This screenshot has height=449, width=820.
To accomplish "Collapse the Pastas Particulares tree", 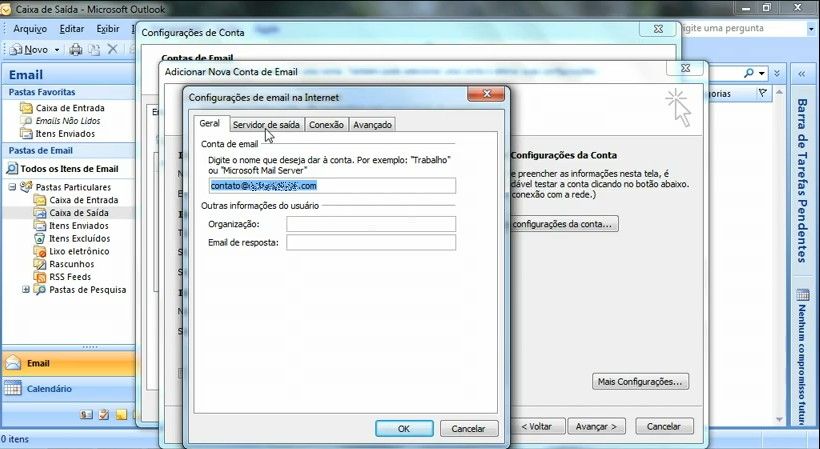I will tap(13, 187).
